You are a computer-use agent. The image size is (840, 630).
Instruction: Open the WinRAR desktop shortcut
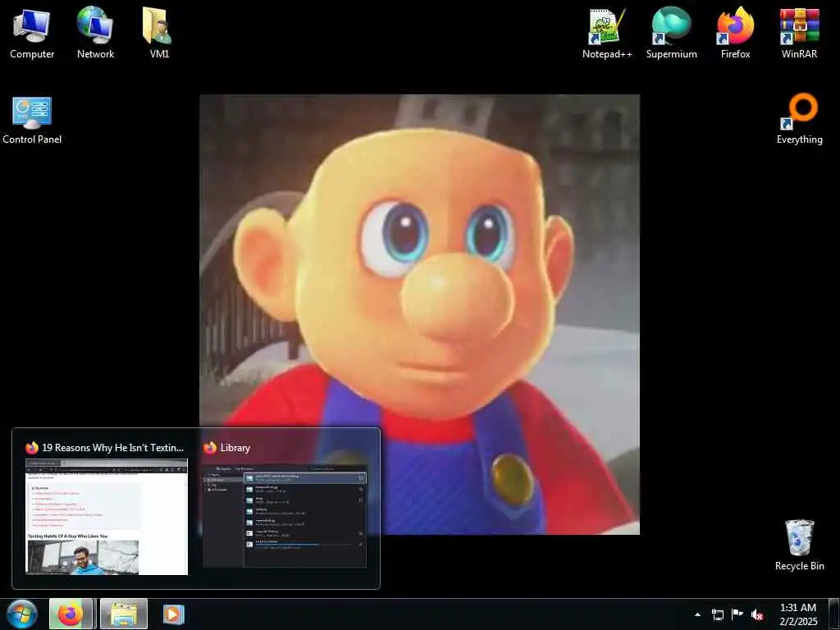pyautogui.click(x=799, y=33)
